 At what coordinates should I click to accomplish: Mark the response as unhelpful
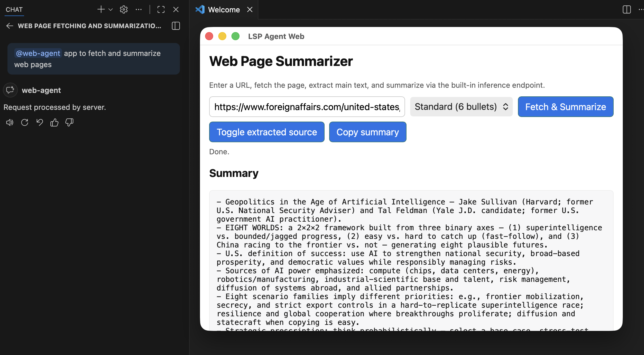point(69,122)
